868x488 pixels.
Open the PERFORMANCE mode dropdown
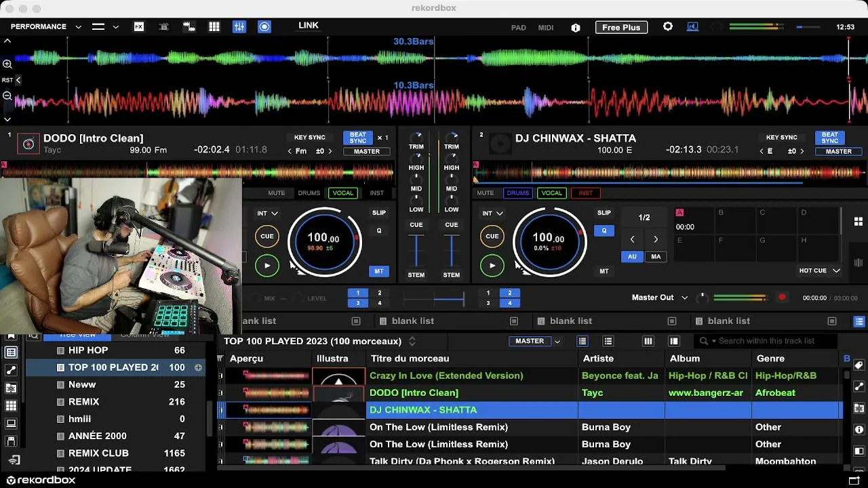[46, 26]
